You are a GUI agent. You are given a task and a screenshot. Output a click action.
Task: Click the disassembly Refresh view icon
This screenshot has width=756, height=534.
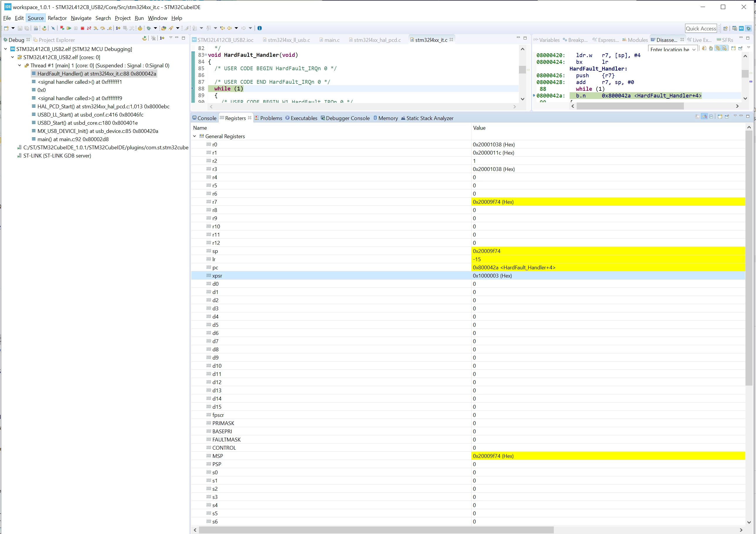pyautogui.click(x=704, y=48)
